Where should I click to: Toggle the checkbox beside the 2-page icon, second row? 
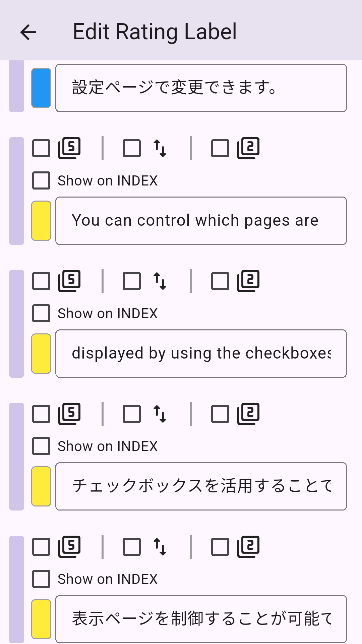point(220,281)
